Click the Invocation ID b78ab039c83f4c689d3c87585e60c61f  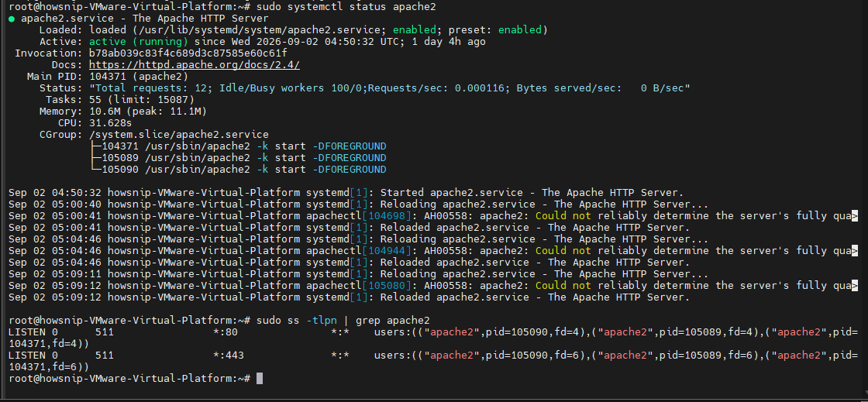tap(188, 53)
